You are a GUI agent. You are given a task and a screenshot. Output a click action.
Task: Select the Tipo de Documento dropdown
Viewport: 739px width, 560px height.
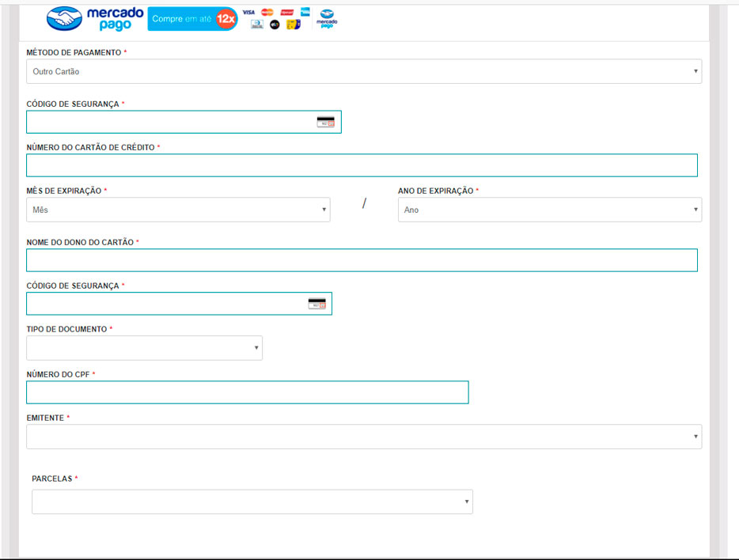pos(144,348)
